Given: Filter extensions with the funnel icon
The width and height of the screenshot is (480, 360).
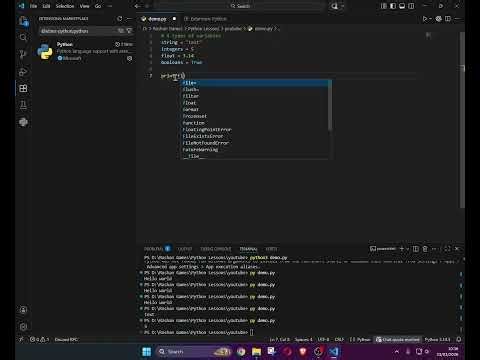Looking at the screenshot, I should pyautogui.click(x=129, y=31).
